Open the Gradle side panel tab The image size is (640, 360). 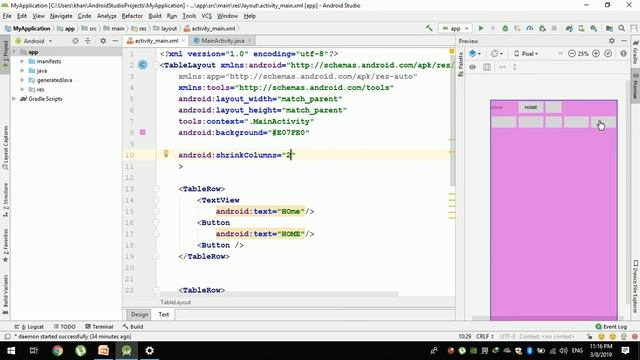636,52
